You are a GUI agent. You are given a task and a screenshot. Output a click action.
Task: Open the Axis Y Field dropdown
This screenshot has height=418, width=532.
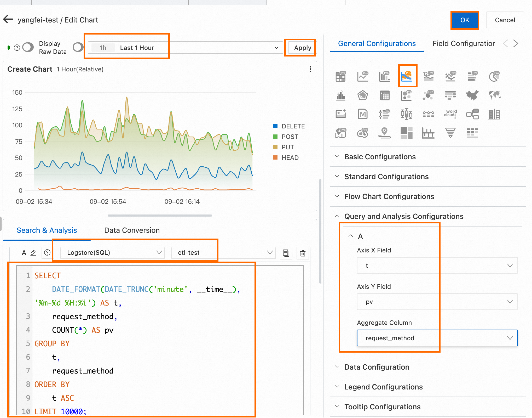click(437, 302)
